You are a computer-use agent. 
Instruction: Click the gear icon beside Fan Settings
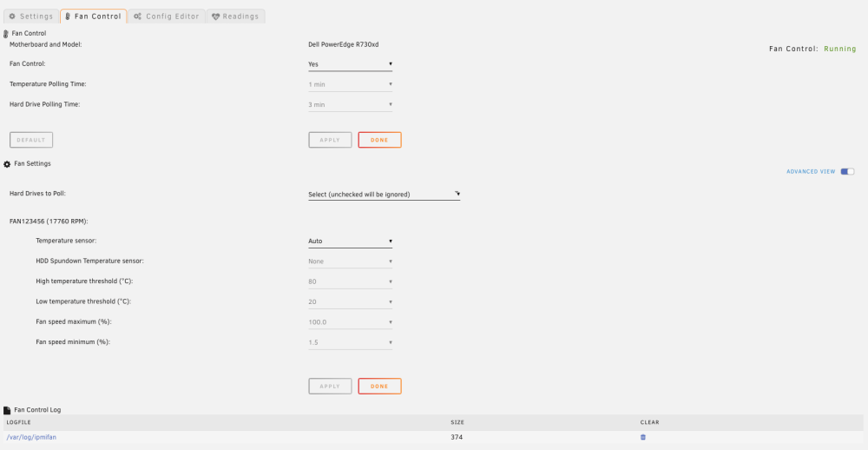[7, 164]
